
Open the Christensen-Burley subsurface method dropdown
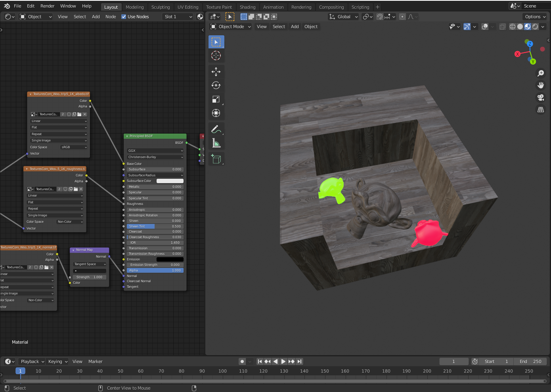[x=155, y=157]
